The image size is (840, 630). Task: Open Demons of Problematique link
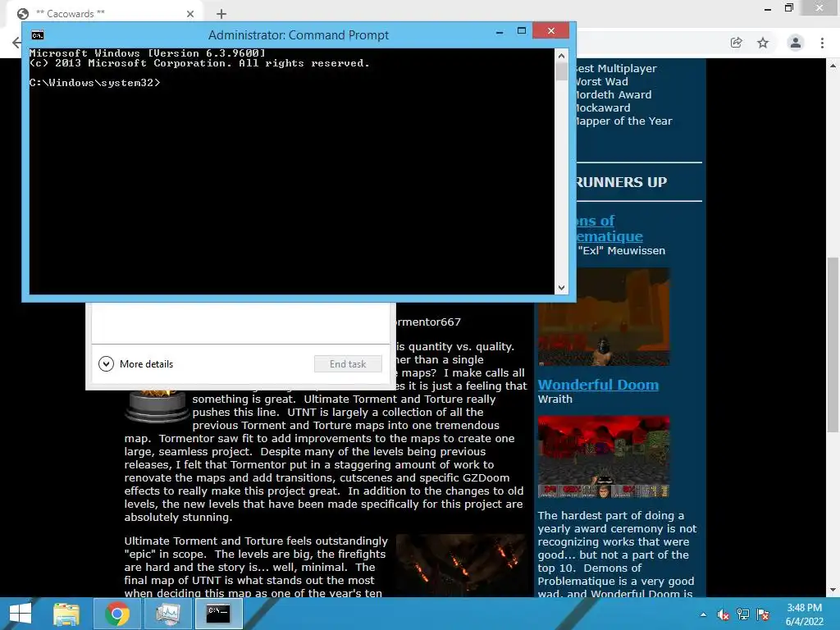click(609, 228)
